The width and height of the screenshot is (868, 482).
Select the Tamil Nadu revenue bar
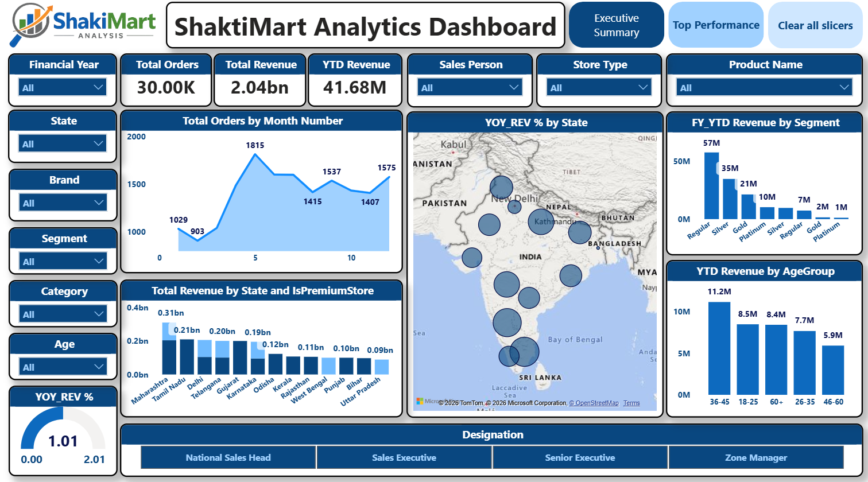187,357
